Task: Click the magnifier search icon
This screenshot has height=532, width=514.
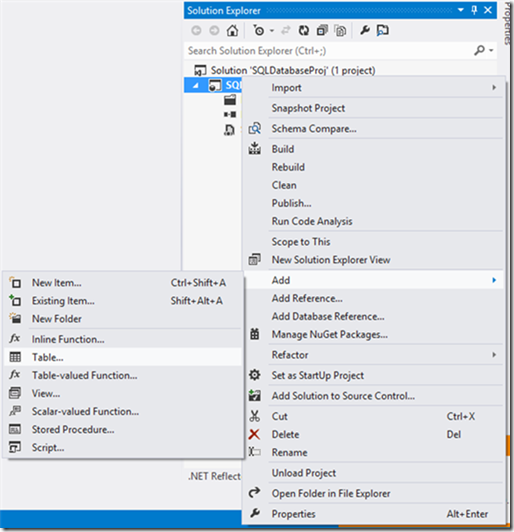Action: pos(479,51)
